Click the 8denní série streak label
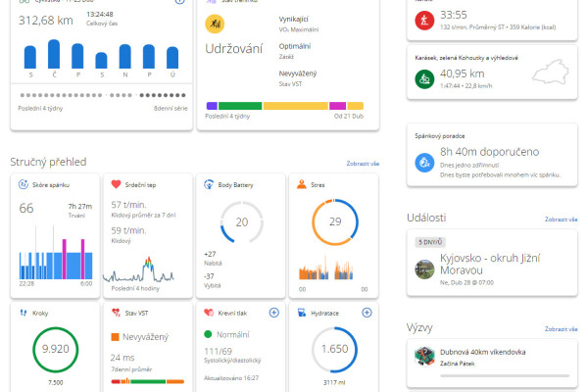The image size is (588, 392). [171, 109]
